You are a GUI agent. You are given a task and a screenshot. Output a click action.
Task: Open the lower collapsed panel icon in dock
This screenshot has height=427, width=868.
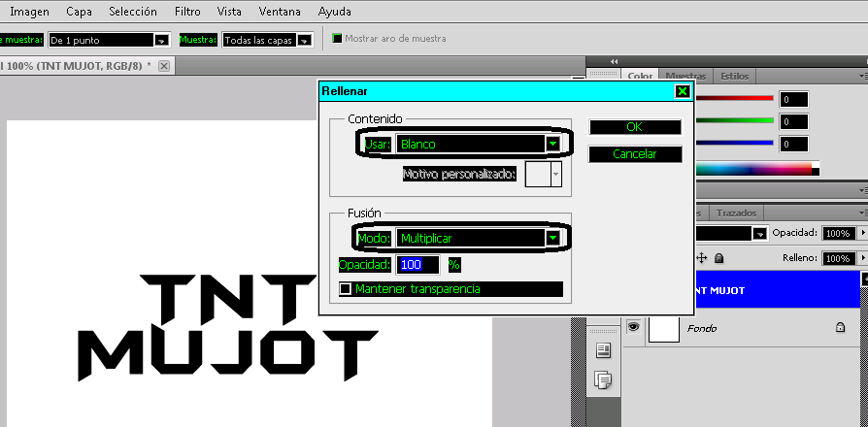[x=603, y=379]
